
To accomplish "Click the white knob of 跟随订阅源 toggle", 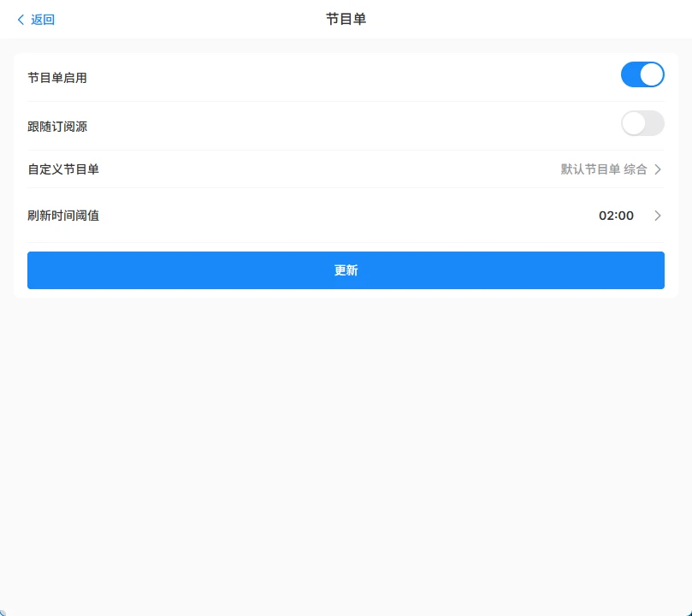I will point(634,123).
